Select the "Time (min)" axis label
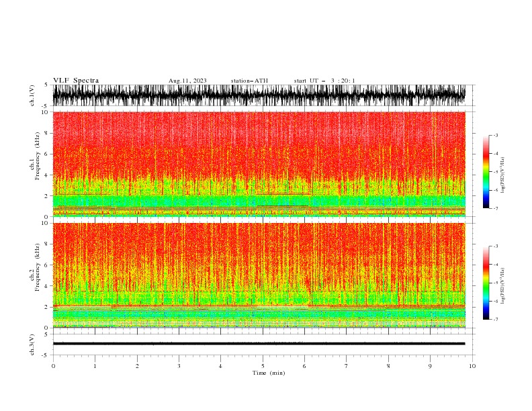Viewport: 532px width, 411px height. point(269,373)
